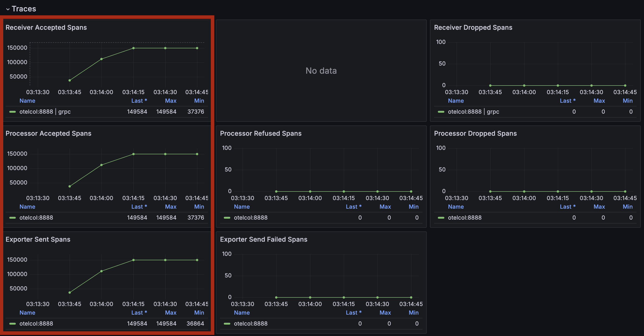This screenshot has width=644, height=336.
Task: Click 03:13:45 data point in Exporter Sent Spans graph
Action: (70, 293)
